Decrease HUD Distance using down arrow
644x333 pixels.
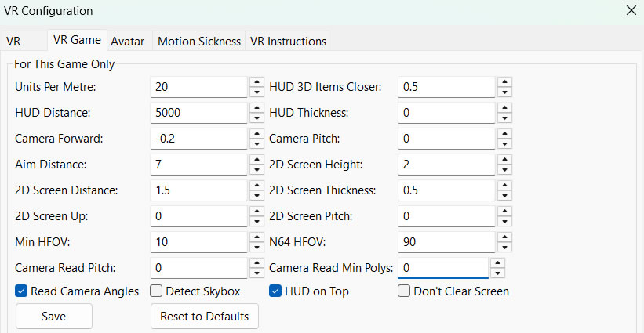click(x=257, y=118)
